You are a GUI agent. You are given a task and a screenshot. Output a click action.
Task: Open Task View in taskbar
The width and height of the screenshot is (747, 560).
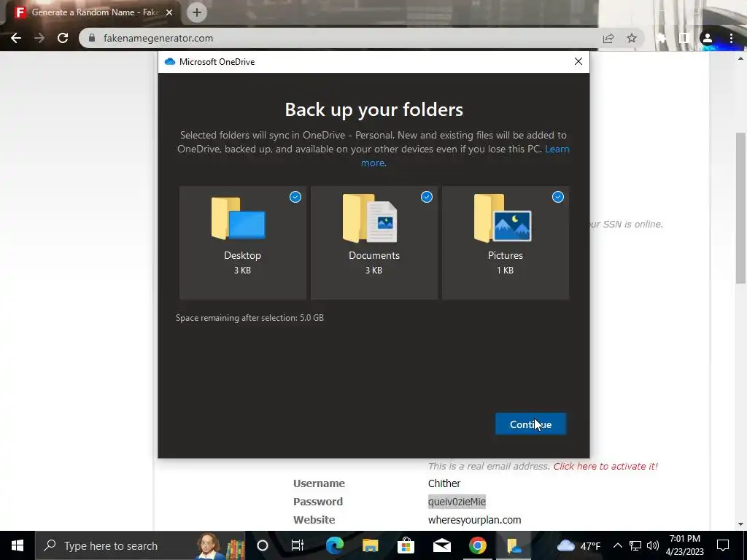coord(298,545)
